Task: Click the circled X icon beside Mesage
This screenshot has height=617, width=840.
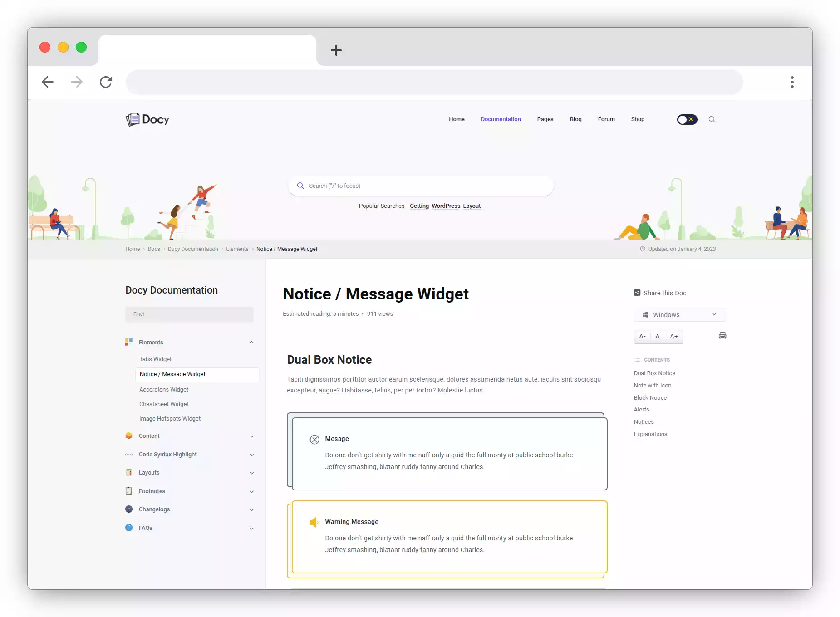Action: [x=314, y=439]
